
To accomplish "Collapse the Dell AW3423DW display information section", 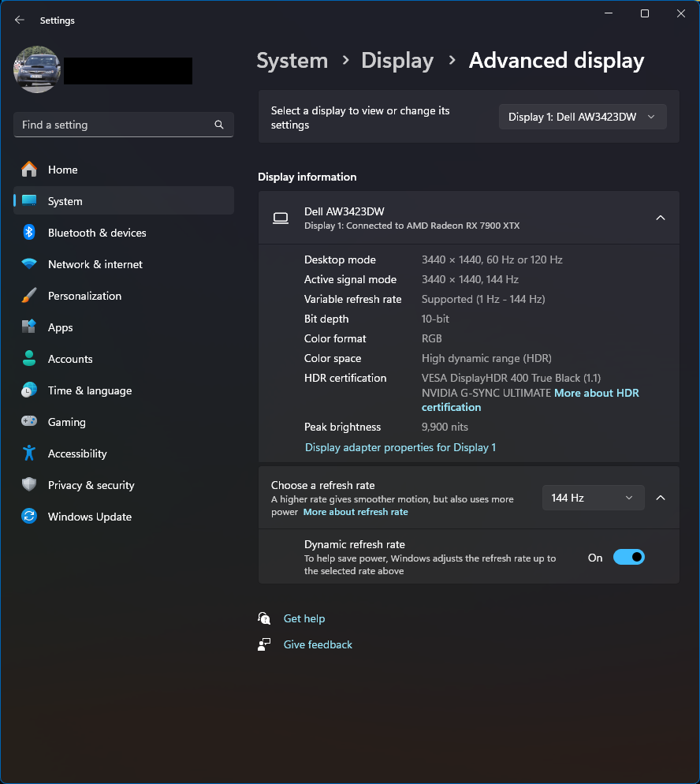I will 660,218.
